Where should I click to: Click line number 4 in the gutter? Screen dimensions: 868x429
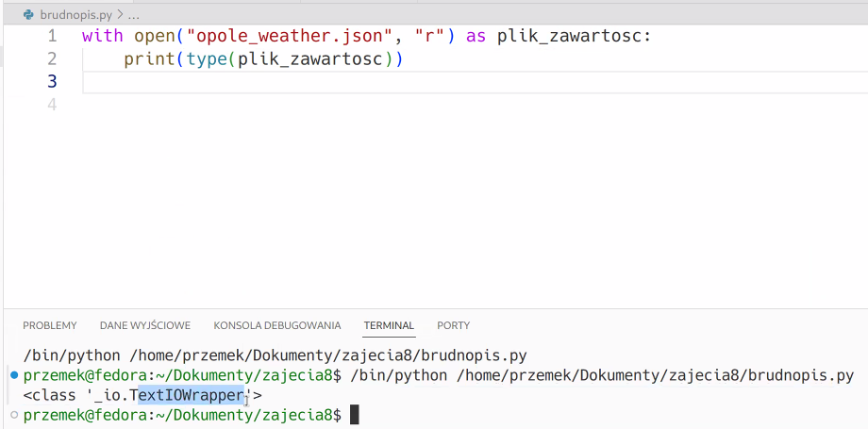52,104
